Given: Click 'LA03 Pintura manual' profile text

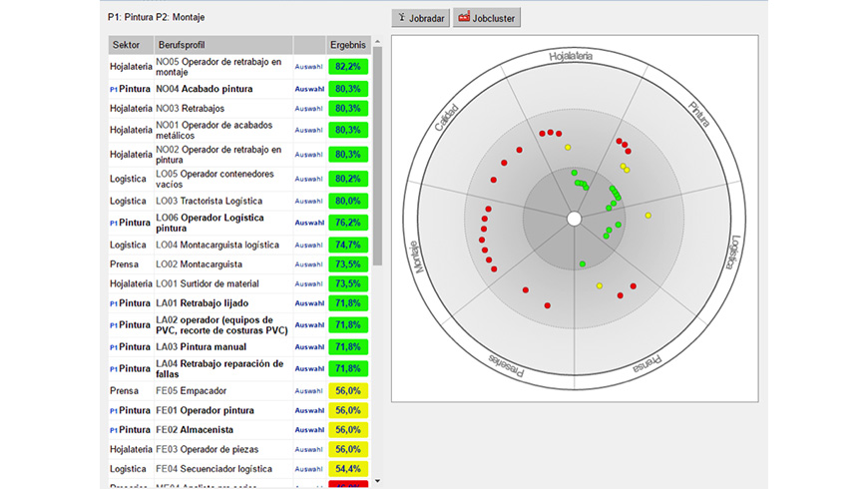Looking at the screenshot, I should point(201,347).
